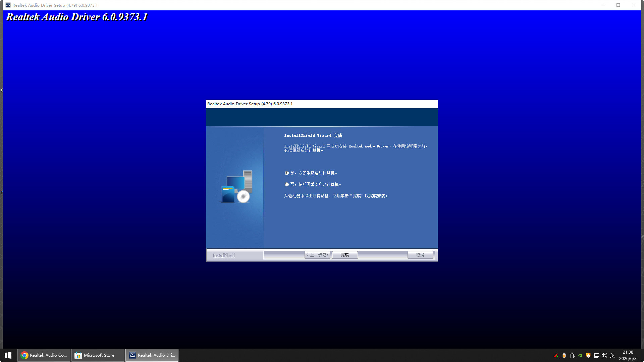
Task: Click the orange shield security tray icon
Action: point(588,355)
